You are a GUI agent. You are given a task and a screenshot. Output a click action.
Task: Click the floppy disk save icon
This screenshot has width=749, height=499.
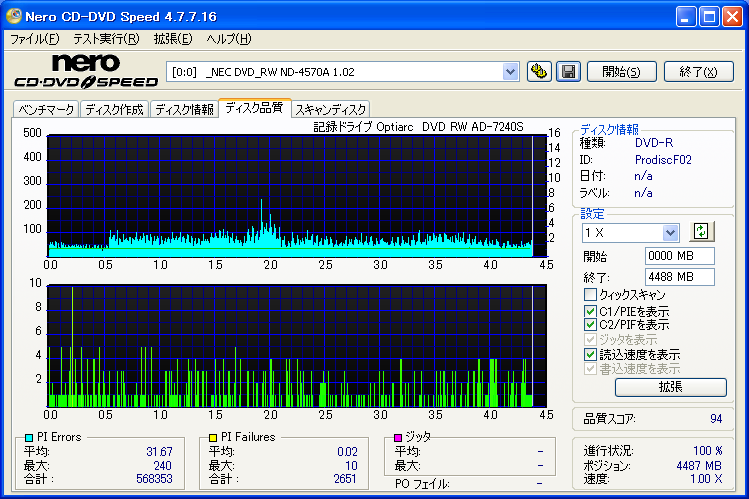pos(568,72)
